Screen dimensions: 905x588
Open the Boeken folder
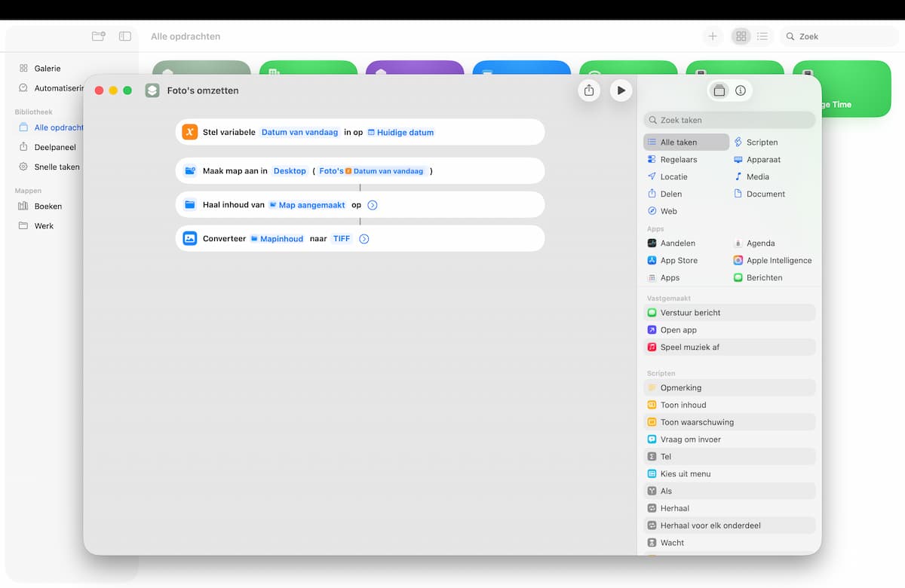tap(48, 206)
